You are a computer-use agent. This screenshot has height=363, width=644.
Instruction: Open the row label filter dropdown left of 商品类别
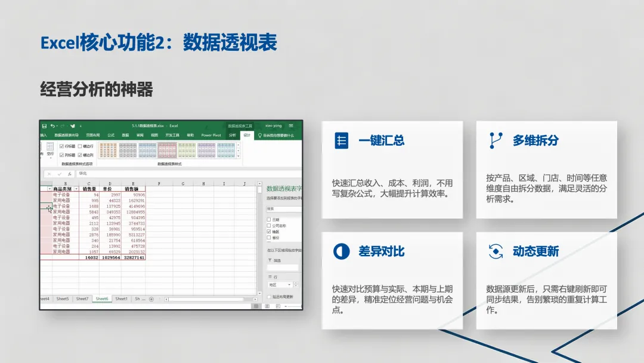click(x=49, y=189)
